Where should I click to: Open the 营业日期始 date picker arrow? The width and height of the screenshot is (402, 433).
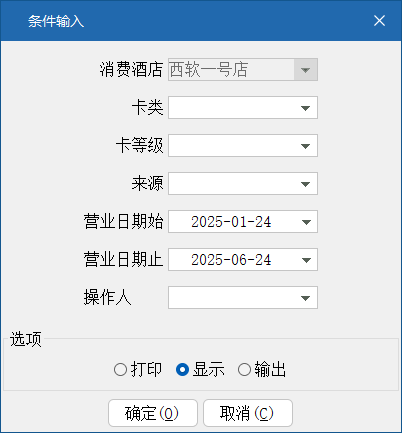pyautogui.click(x=305, y=222)
